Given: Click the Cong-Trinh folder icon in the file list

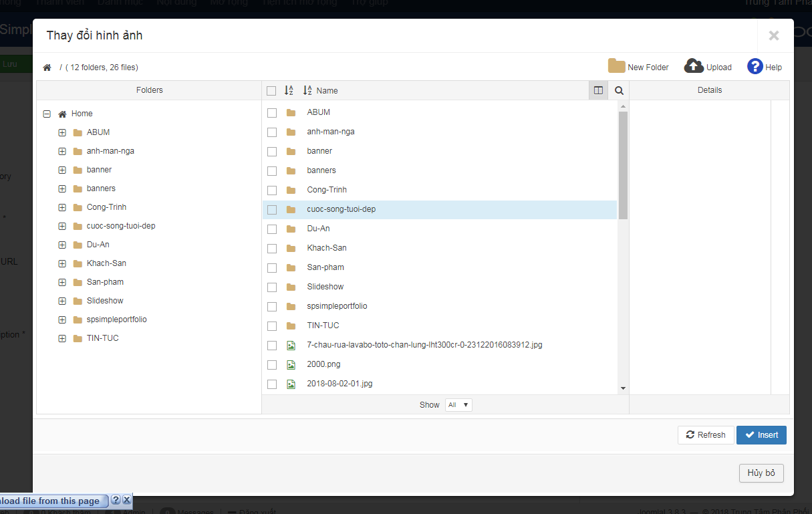Looking at the screenshot, I should (x=291, y=190).
